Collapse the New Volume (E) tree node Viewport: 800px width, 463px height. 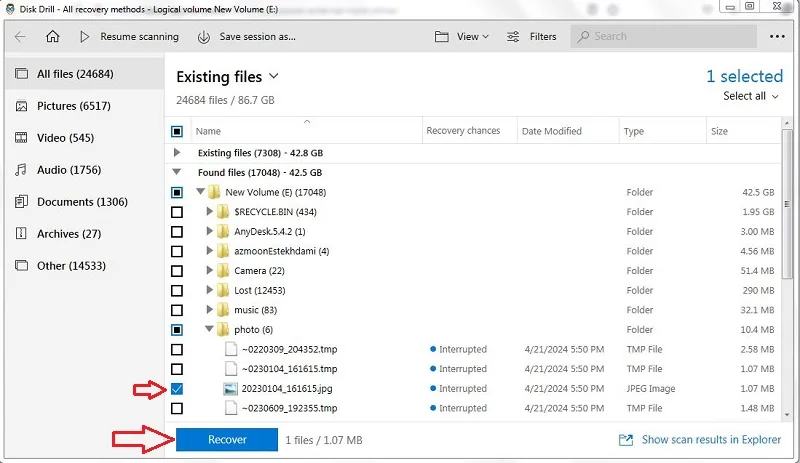click(x=201, y=191)
